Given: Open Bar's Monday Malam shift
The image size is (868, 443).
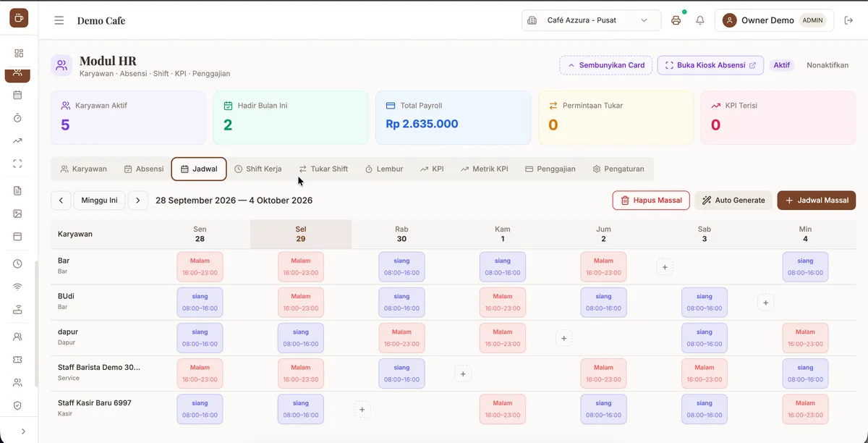Looking at the screenshot, I should tap(200, 267).
